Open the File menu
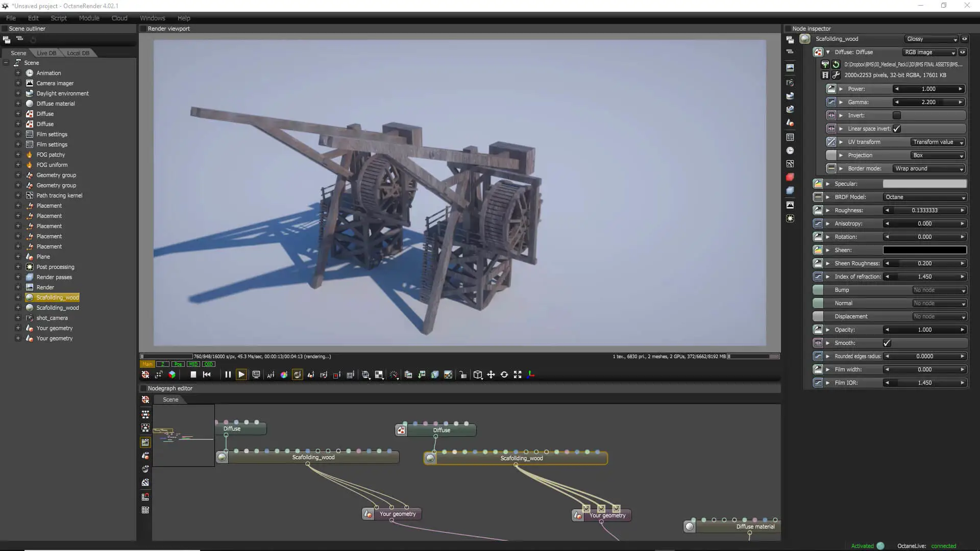Image resolution: width=980 pixels, height=551 pixels. pos(11,18)
